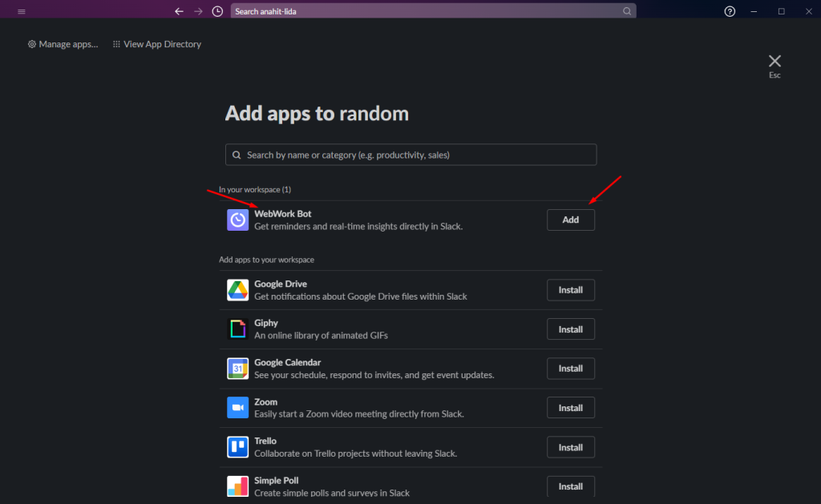Click 'See your schedule, respond to invites' description
Viewport: 821px width, 504px height.
tap(374, 375)
